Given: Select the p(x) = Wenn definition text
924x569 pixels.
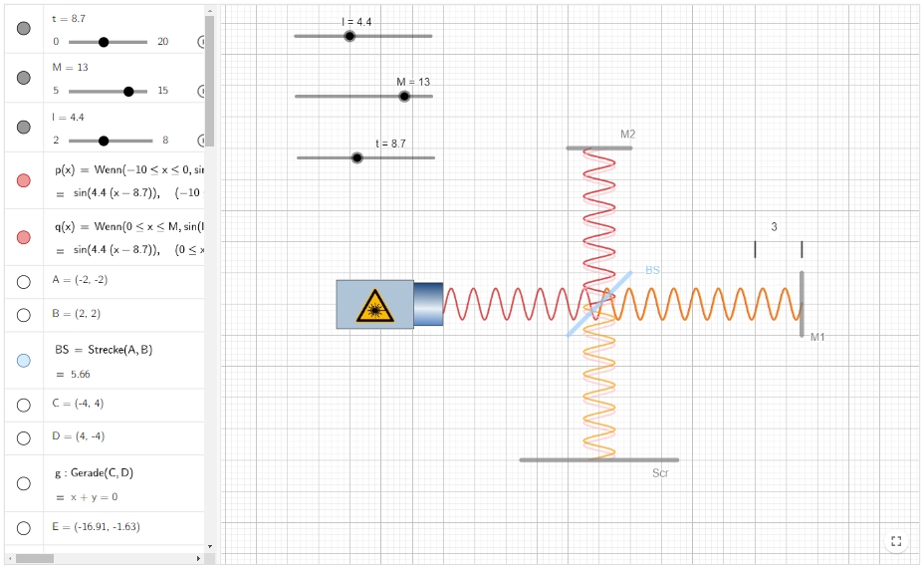Looking at the screenshot, I should coord(129,169).
